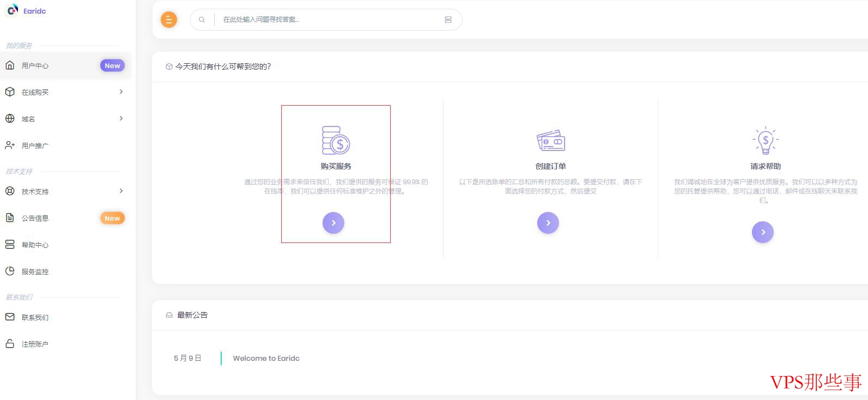Screen dimensions: 868x400
Task: Click the 购买服务 heading
Action: pos(336,166)
